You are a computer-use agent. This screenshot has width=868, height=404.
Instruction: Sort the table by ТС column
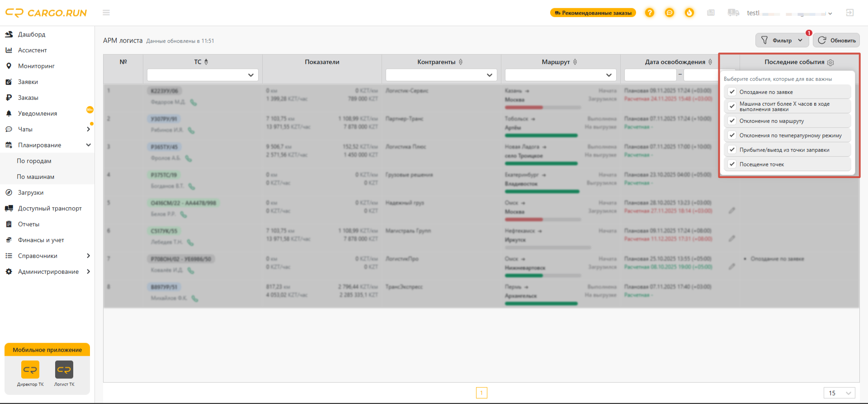pyautogui.click(x=206, y=62)
